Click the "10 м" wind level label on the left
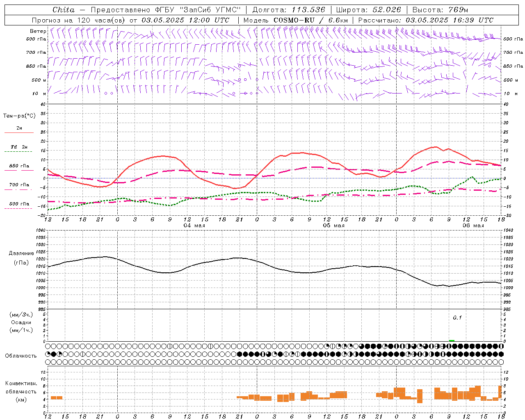Viewport: 525px width, 420px height. 39,94
